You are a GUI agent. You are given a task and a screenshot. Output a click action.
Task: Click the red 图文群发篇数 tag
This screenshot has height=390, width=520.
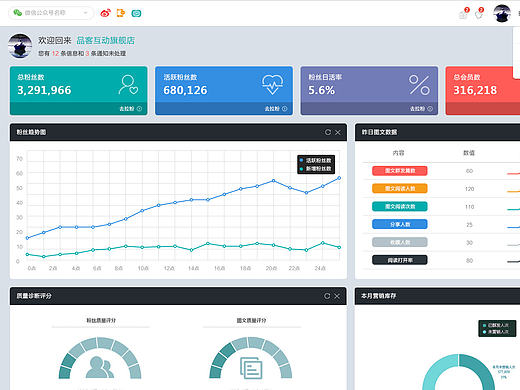tap(400, 171)
